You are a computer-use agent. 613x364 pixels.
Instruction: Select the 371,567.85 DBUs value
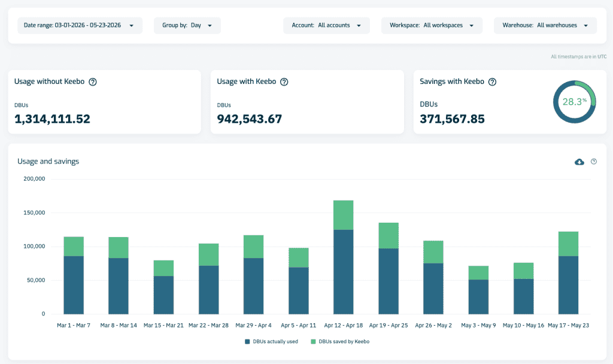coord(453,119)
